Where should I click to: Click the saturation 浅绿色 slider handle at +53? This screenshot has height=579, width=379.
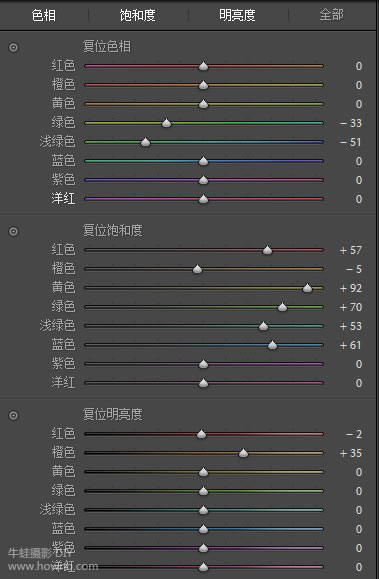click(263, 326)
